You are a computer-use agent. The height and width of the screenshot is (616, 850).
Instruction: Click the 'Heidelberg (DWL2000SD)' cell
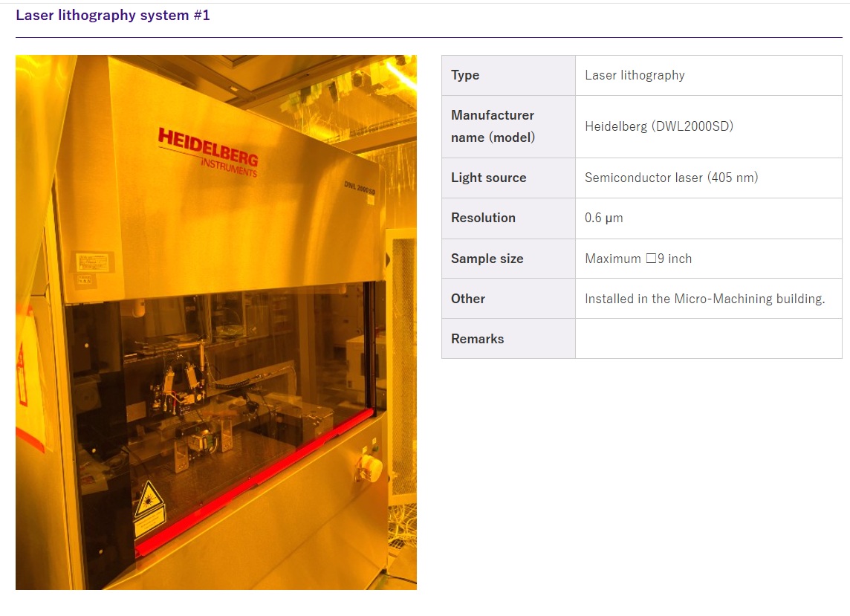pos(709,126)
